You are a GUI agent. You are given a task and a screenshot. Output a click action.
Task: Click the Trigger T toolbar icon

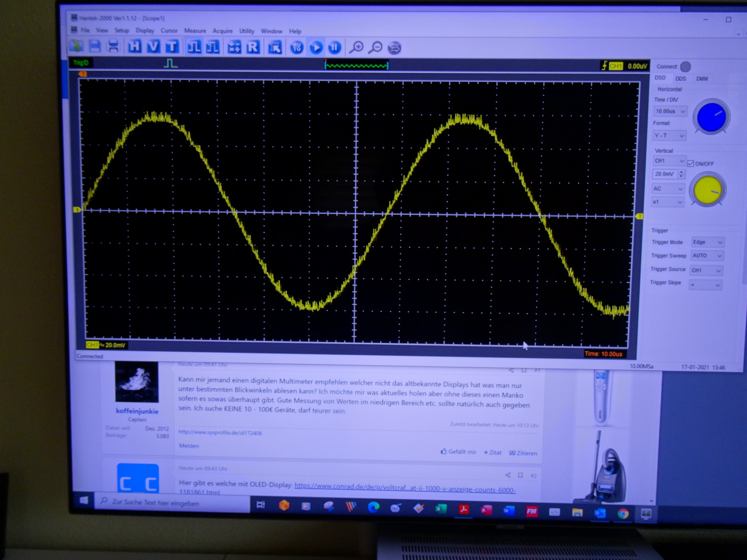coord(172,47)
